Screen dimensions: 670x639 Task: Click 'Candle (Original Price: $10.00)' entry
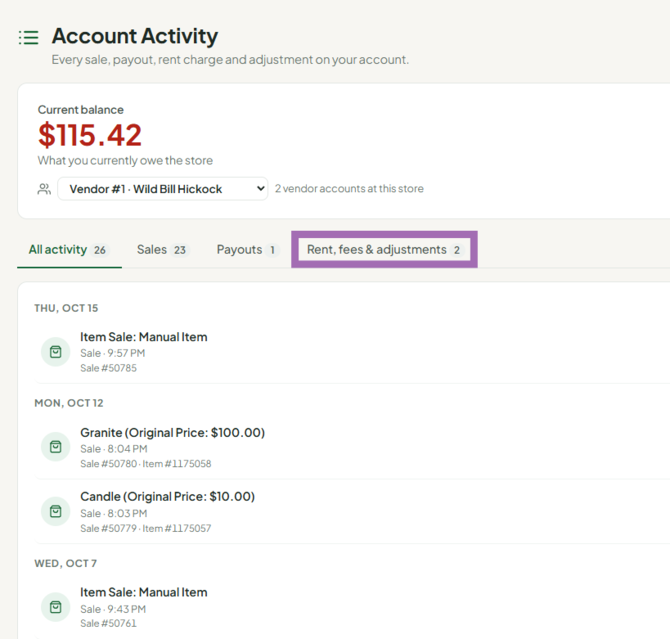pos(168,497)
